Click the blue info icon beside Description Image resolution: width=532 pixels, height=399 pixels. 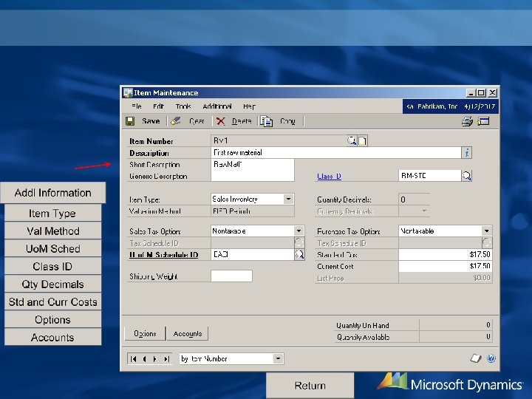[x=466, y=153]
